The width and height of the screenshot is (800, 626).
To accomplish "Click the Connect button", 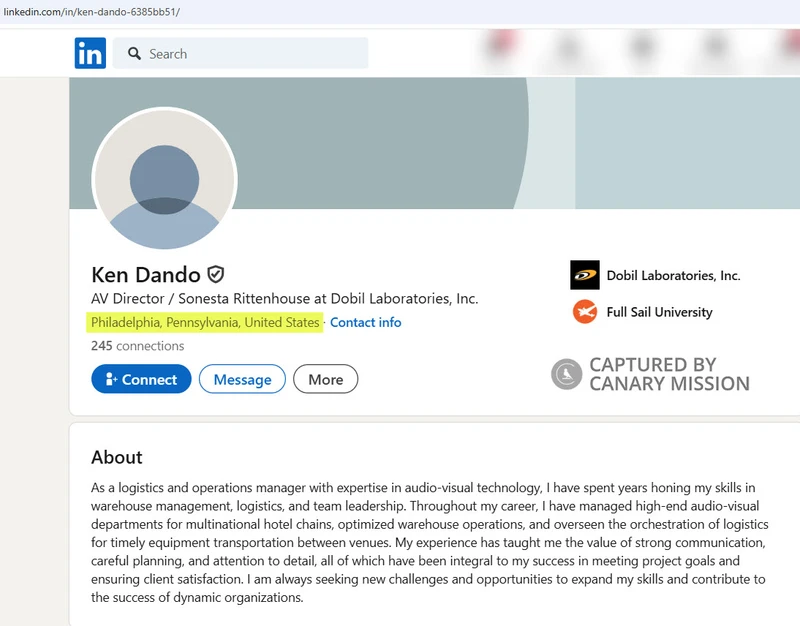I will point(141,379).
